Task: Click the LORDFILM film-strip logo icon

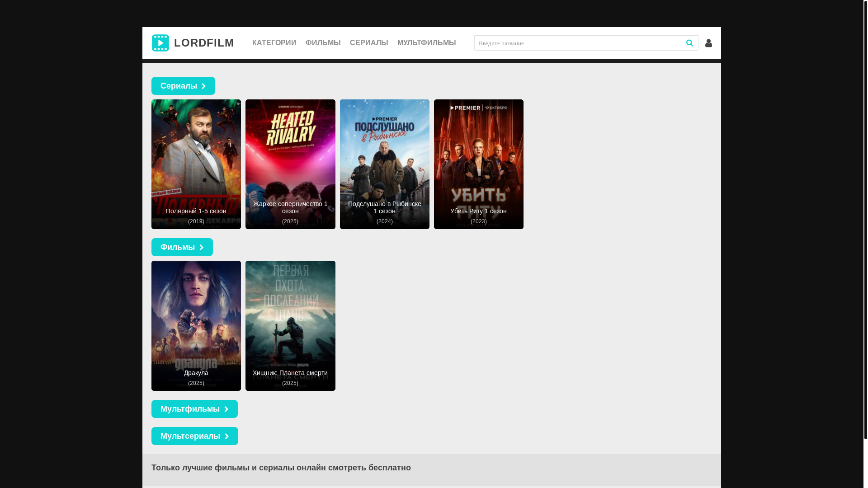Action: pos(160,43)
